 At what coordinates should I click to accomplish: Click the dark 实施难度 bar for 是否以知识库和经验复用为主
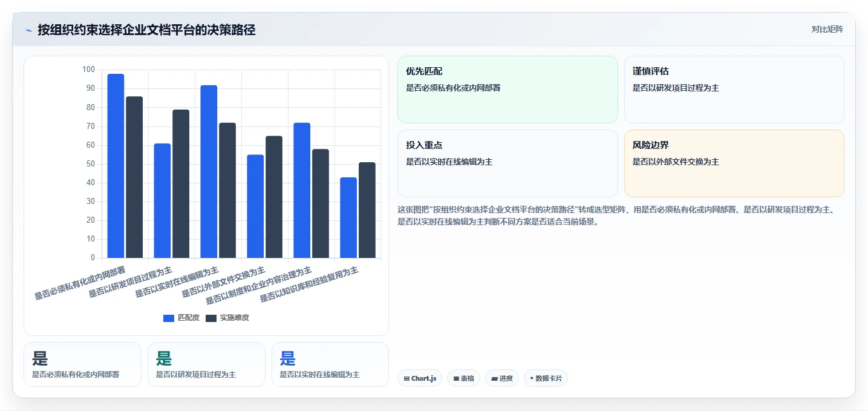(367, 210)
